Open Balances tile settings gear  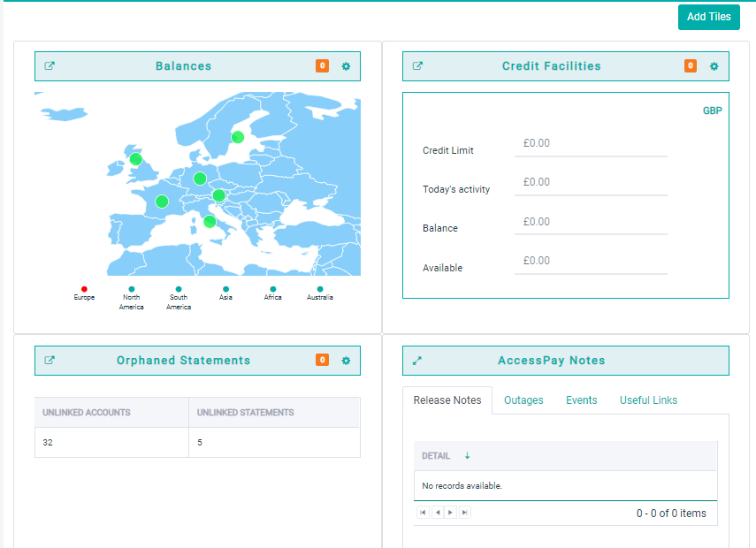click(346, 66)
